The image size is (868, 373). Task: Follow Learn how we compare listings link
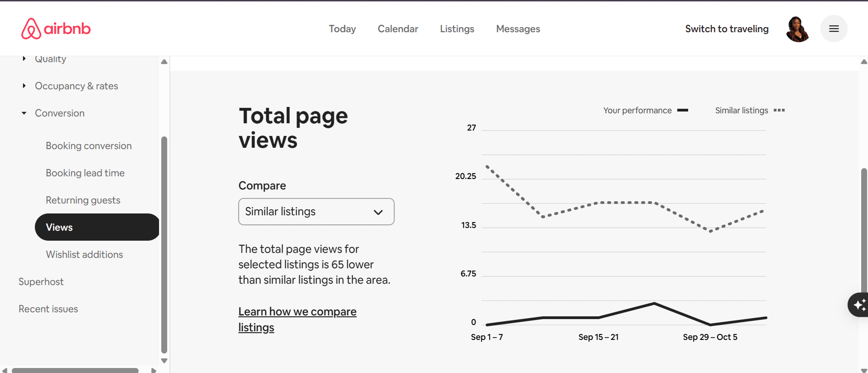pyautogui.click(x=297, y=320)
